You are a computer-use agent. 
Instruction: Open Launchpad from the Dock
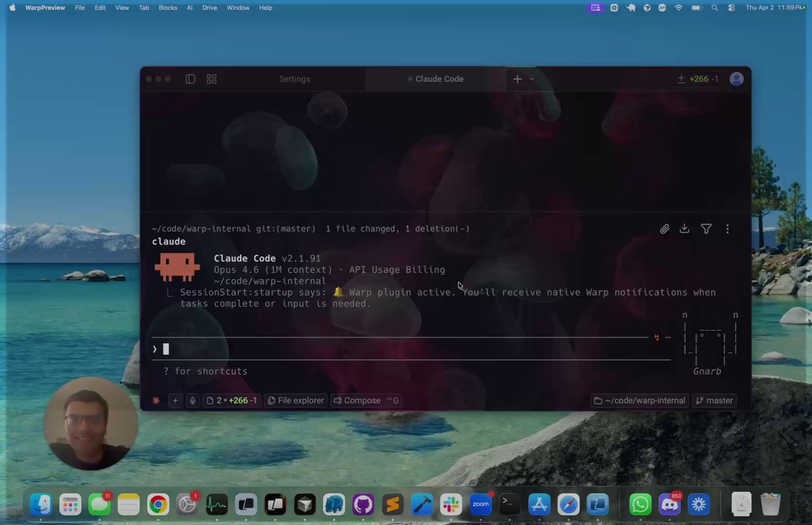[x=70, y=504]
